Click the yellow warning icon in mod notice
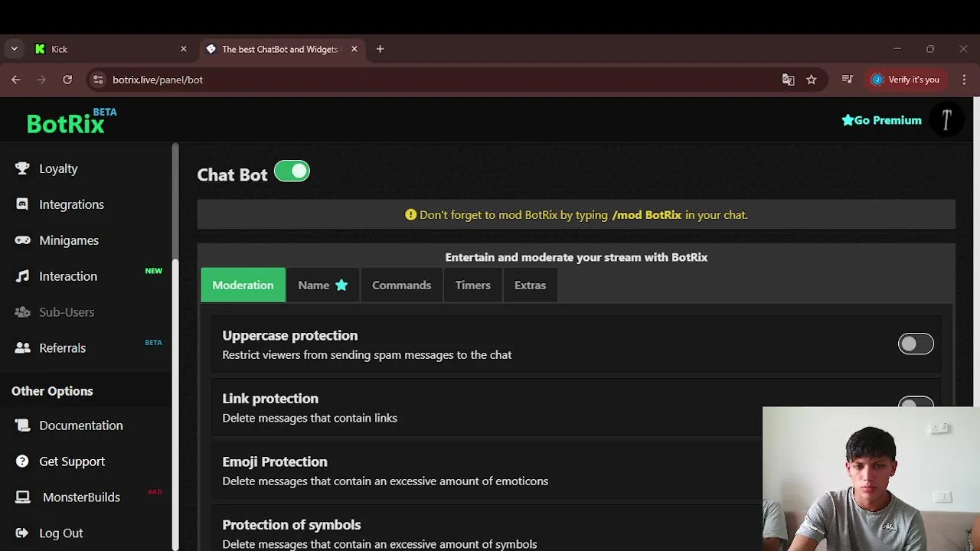 pyautogui.click(x=410, y=215)
